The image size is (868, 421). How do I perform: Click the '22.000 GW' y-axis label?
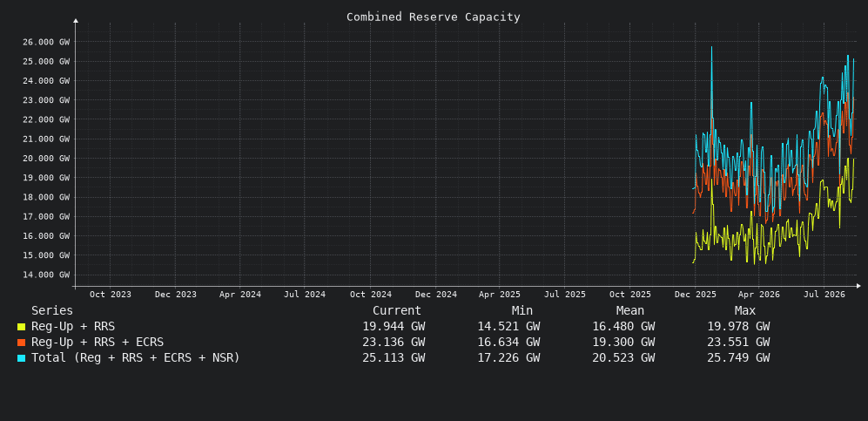[x=46, y=119]
